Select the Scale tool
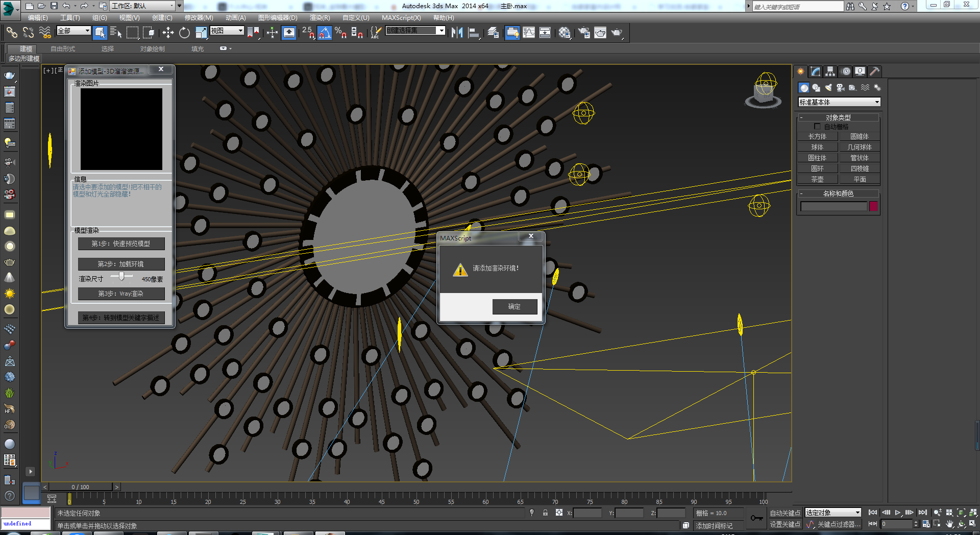Image resolution: width=980 pixels, height=535 pixels. tap(201, 33)
